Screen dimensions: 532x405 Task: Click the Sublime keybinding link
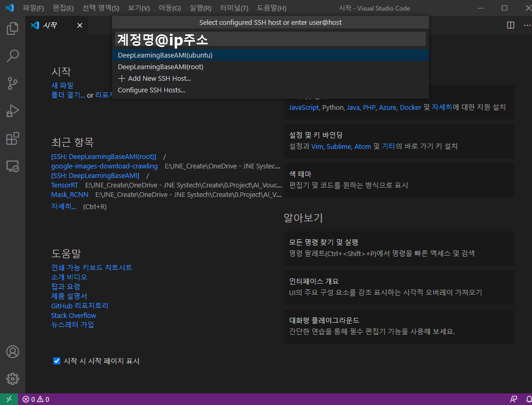339,147
